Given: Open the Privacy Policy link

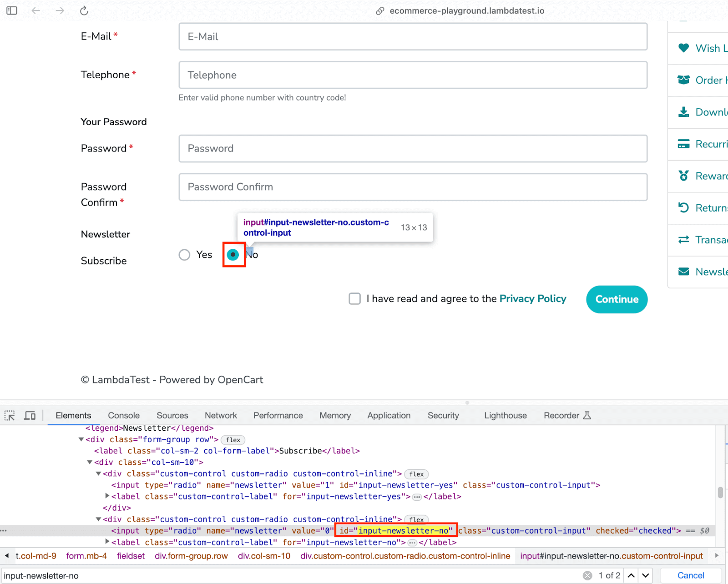Looking at the screenshot, I should [x=533, y=299].
